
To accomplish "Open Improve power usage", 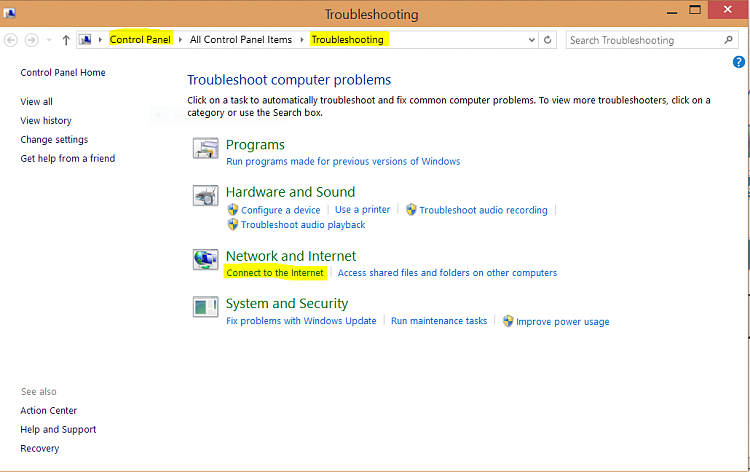I will (x=562, y=322).
